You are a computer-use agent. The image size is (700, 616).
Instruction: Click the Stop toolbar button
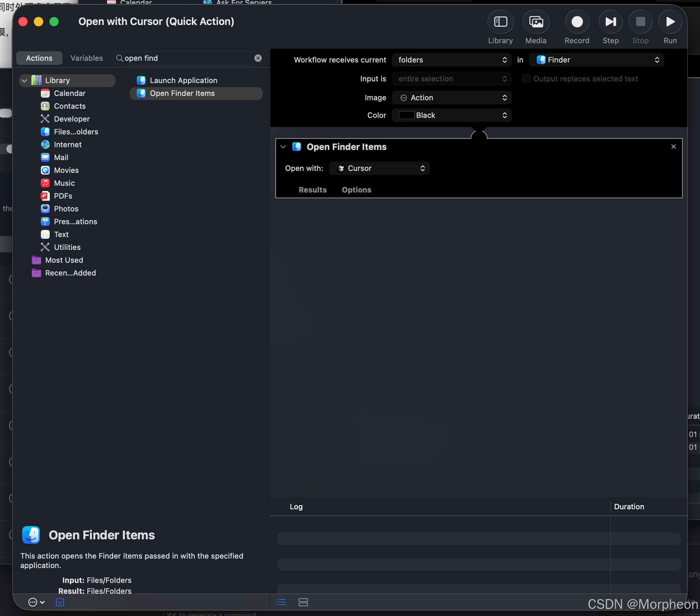coord(640,22)
